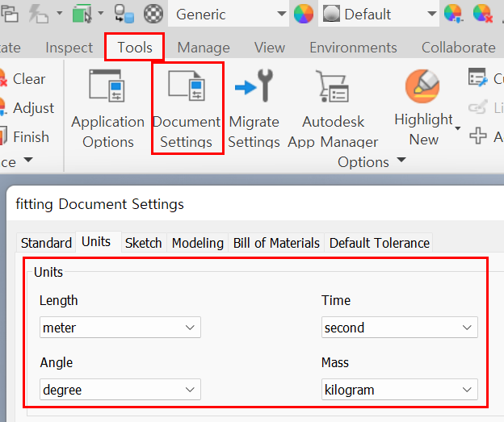Click the Finish tool in ribbon

coord(30,137)
